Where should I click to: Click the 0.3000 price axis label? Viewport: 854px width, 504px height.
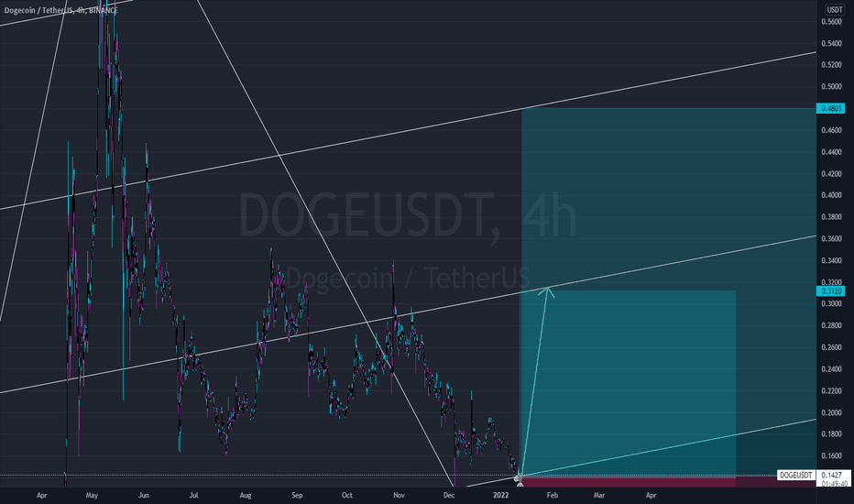[831, 304]
